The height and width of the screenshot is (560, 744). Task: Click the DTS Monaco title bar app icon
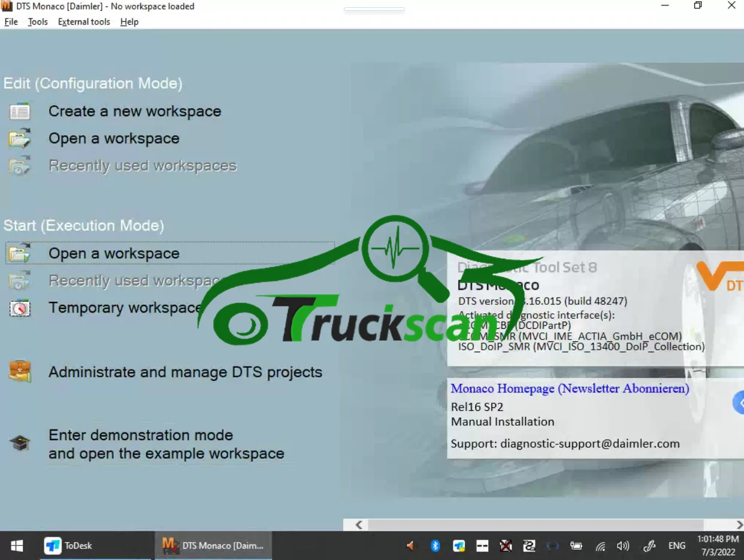click(x=7, y=6)
